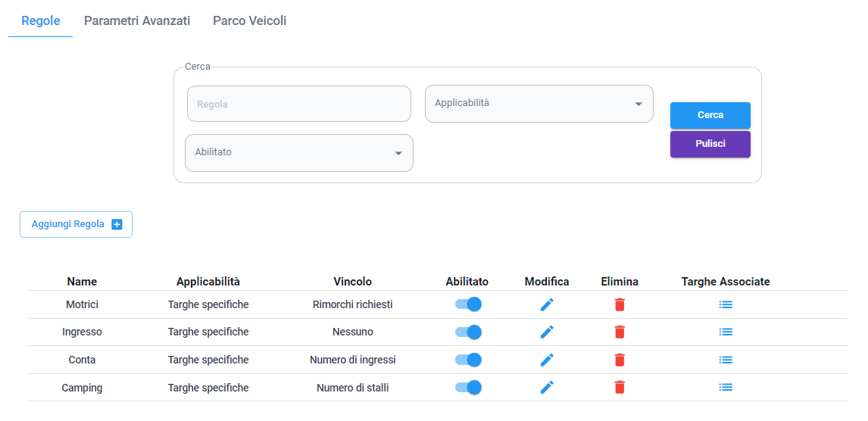Screen dimensions: 868x421
Task: Edit the Ingresso rule pencil icon
Action: (547, 332)
